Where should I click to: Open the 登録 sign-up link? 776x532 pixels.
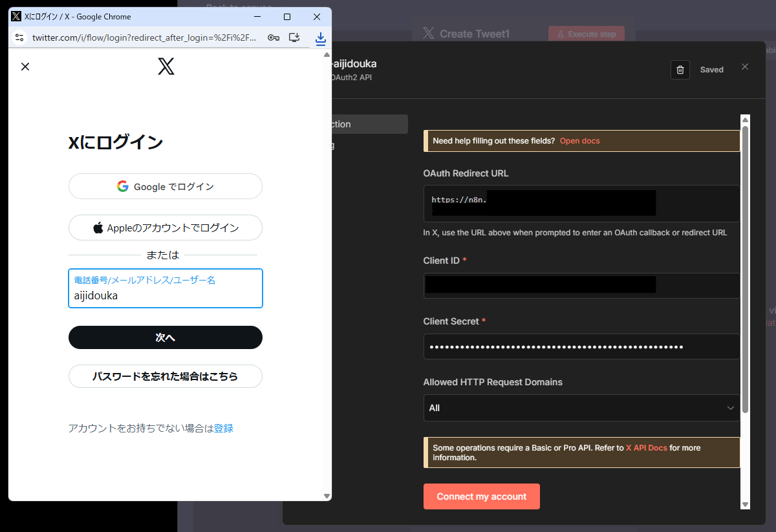pyautogui.click(x=224, y=428)
